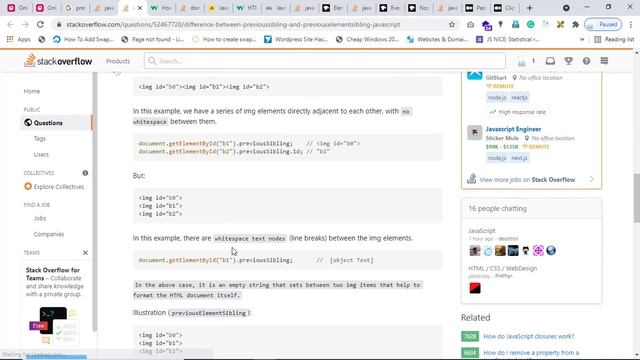Select the next.js tag
This screenshot has width=640, height=360.
click(x=519, y=158)
